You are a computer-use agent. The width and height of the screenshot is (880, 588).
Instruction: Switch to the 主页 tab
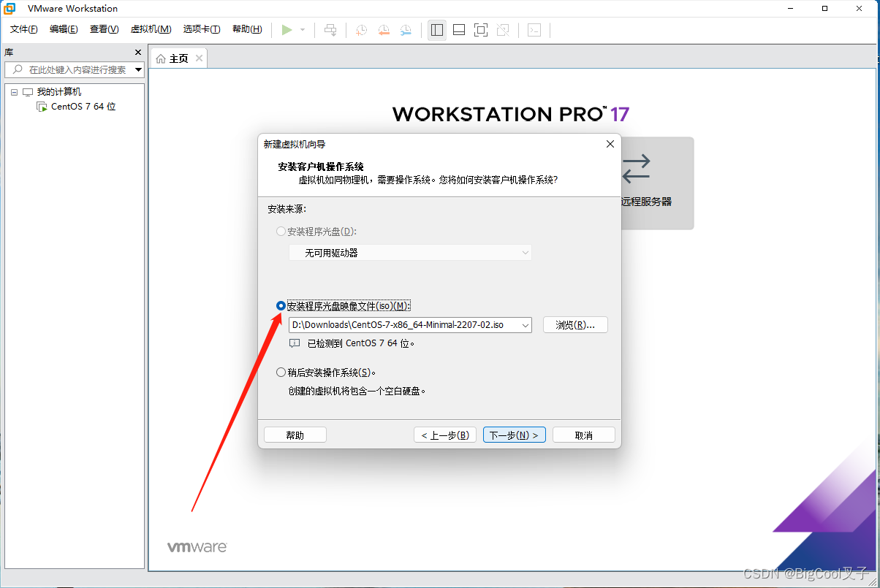pos(178,57)
